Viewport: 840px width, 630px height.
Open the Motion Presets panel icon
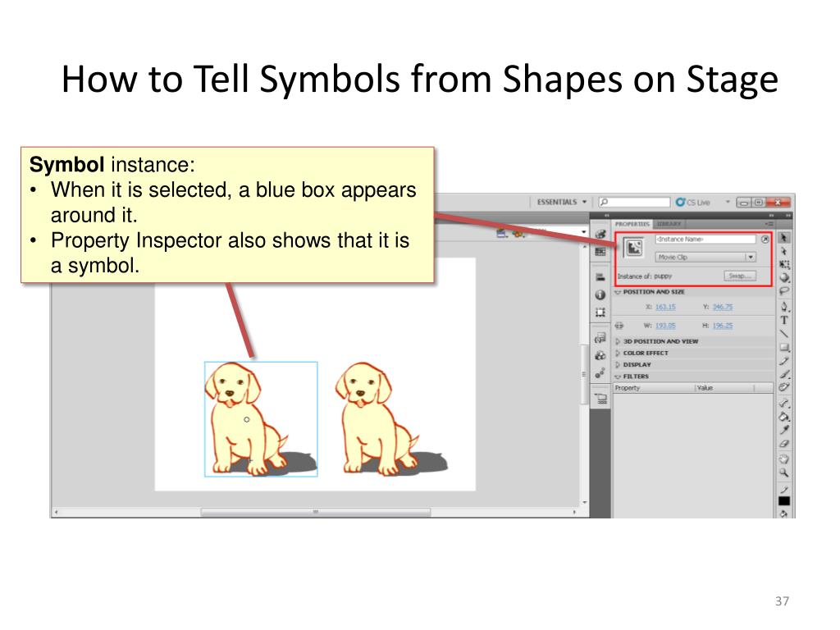(600, 373)
